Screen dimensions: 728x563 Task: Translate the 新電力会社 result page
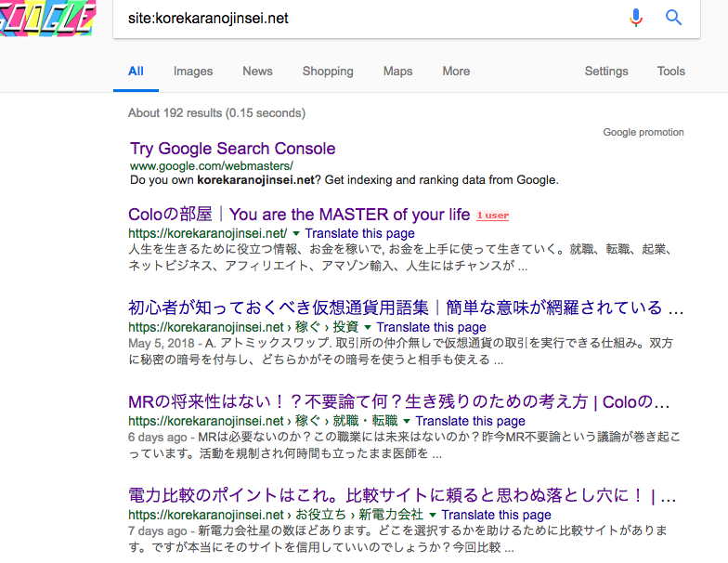[x=496, y=515]
